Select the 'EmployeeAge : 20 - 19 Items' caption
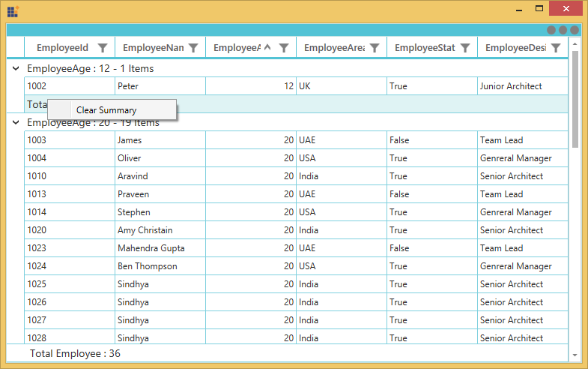The height and width of the screenshot is (369, 588). coord(93,123)
